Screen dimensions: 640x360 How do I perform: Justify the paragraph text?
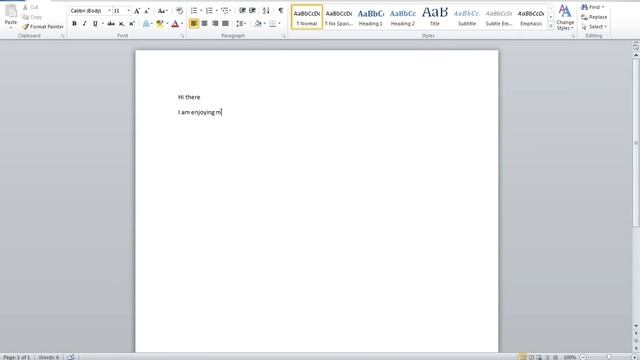[225, 24]
